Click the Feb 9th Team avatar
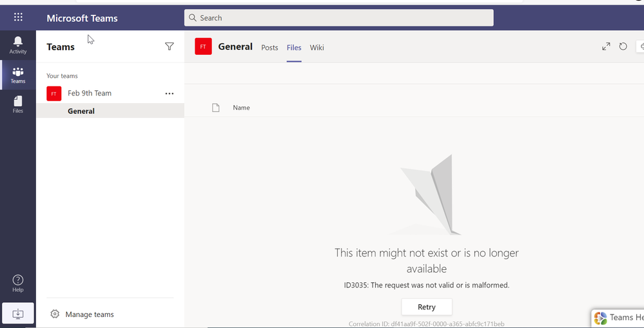The height and width of the screenshot is (328, 644). click(54, 93)
